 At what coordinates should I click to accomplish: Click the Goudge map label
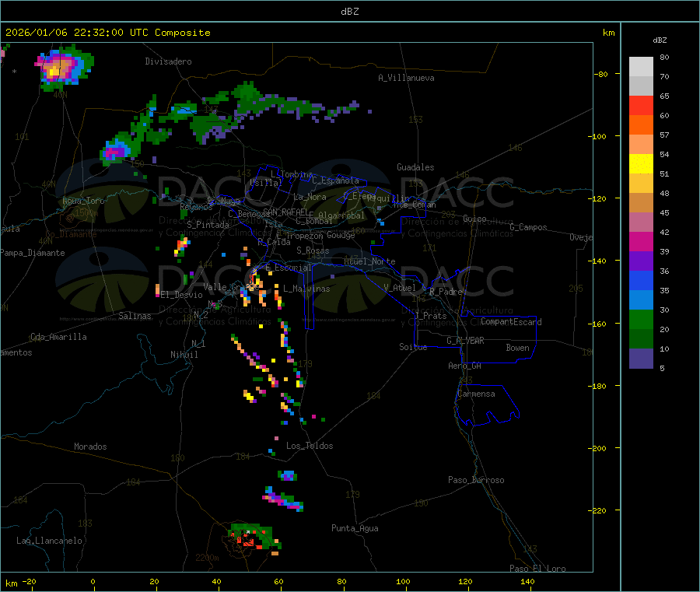341,235
